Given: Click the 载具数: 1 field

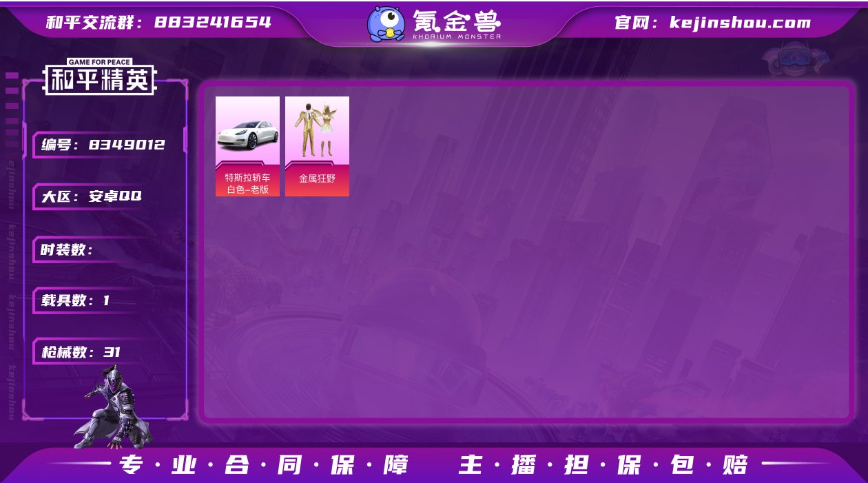Looking at the screenshot, I should 90,300.
